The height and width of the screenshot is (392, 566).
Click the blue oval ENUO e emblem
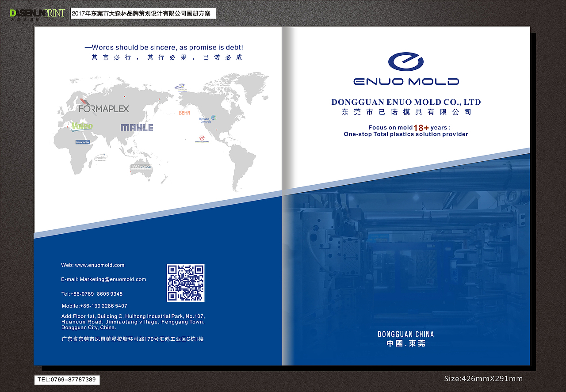406,62
